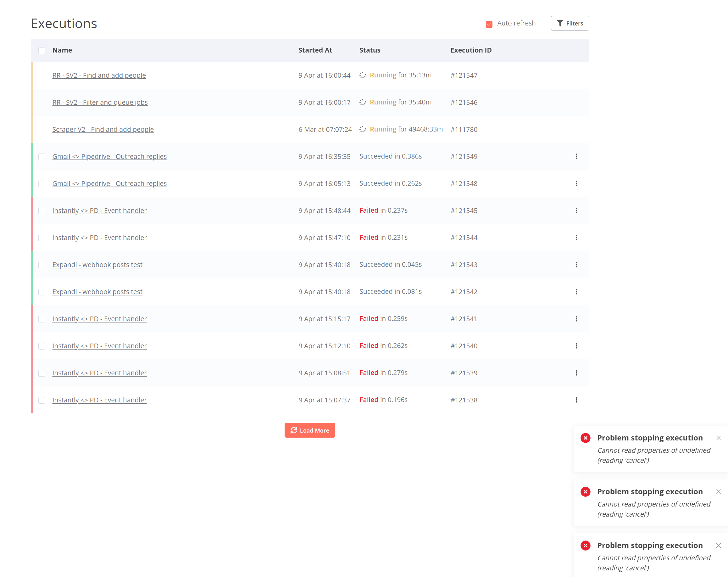Open options menu for execution #121541
This screenshot has width=728, height=577.
click(x=576, y=319)
